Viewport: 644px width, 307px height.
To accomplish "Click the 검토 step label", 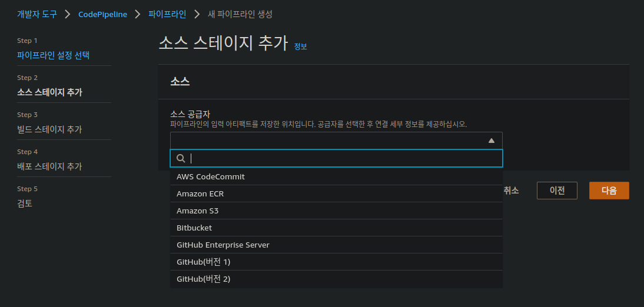I will [25, 203].
